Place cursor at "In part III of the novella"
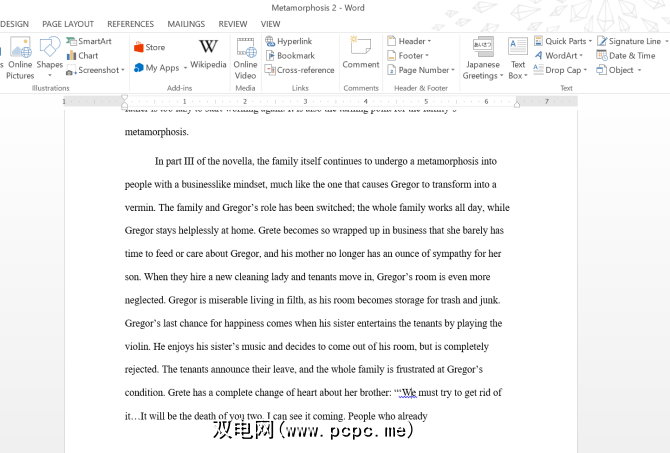Image resolution: width=670 pixels, height=453 pixels. 203,161
